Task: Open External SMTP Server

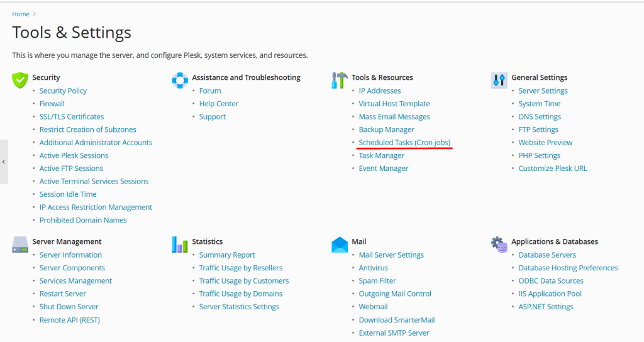Action: pyautogui.click(x=394, y=333)
